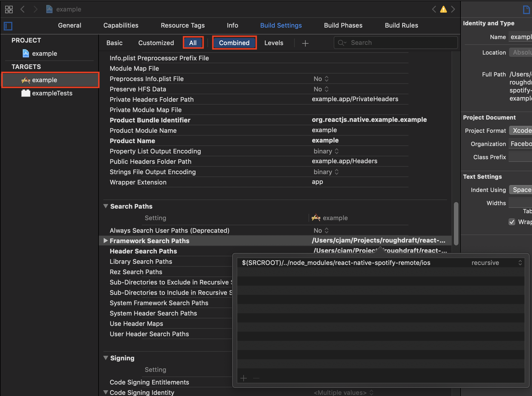Image resolution: width=532 pixels, height=396 pixels.
Task: Open the Location popup
Action: point(521,52)
